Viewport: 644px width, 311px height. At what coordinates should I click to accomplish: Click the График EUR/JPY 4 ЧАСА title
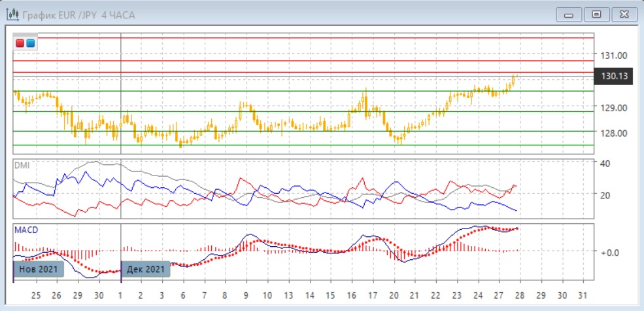[x=79, y=14]
